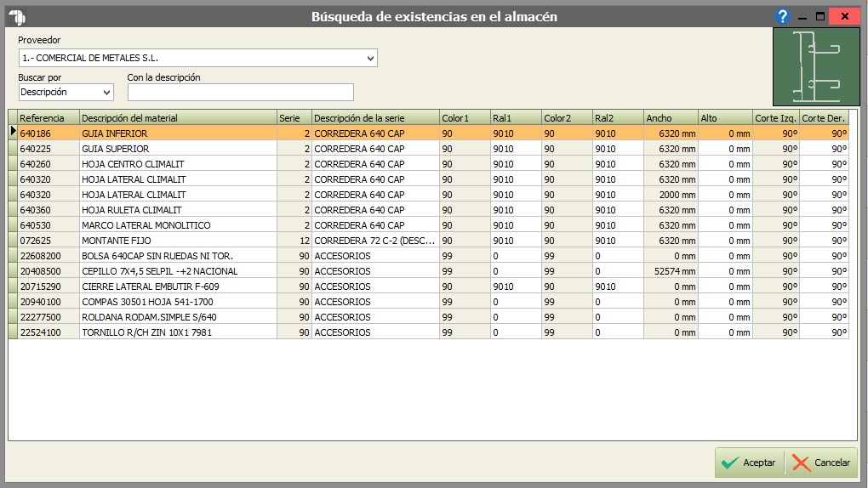Sort by Descripción del material header
Screen dimensions: 868x488
click(x=178, y=118)
